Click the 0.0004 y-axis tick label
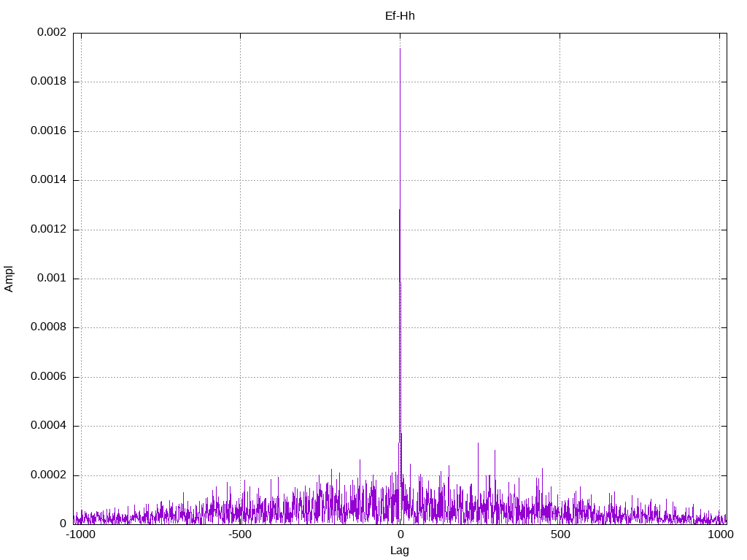This screenshot has height=560, width=747. tap(48, 426)
